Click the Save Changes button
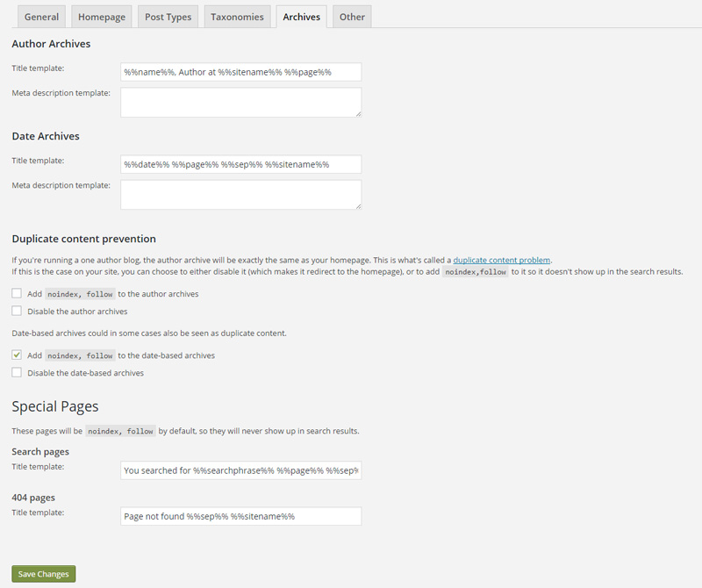Image resolution: width=702 pixels, height=588 pixels. [x=43, y=573]
